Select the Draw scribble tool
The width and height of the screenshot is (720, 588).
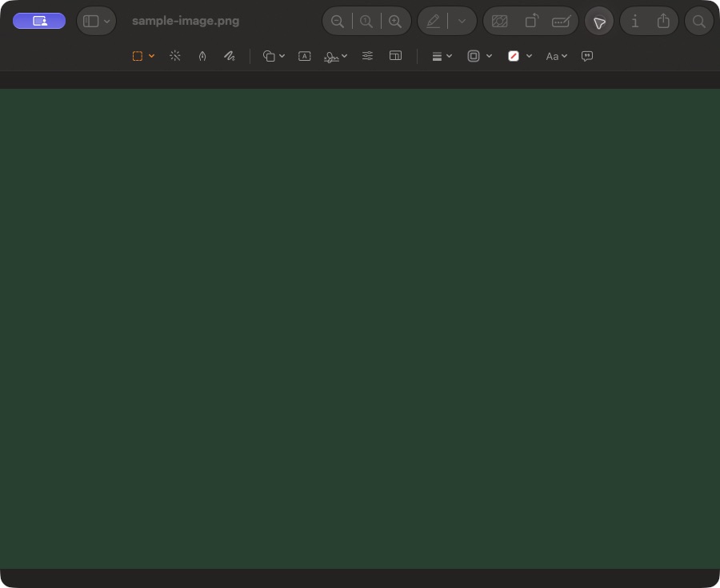pyautogui.click(x=230, y=56)
